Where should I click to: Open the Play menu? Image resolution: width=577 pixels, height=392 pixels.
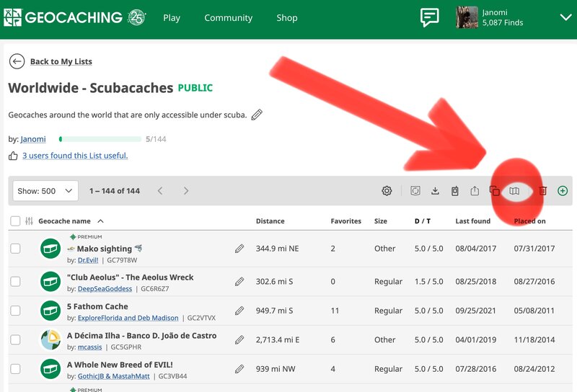tap(172, 18)
